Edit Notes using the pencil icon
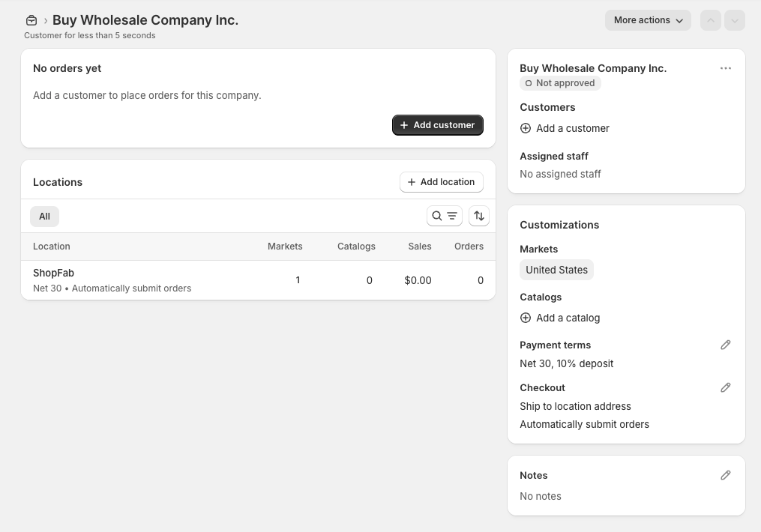Viewport: 761px width, 532px height. tap(725, 475)
